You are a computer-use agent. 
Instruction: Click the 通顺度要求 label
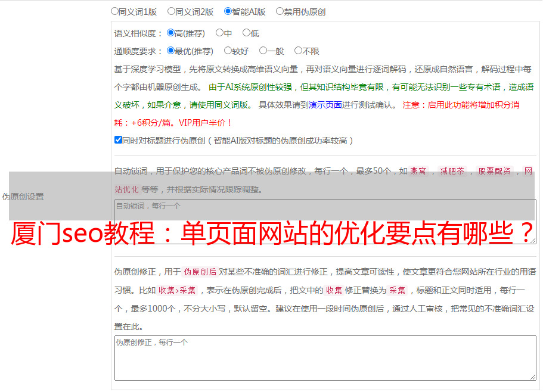point(138,51)
